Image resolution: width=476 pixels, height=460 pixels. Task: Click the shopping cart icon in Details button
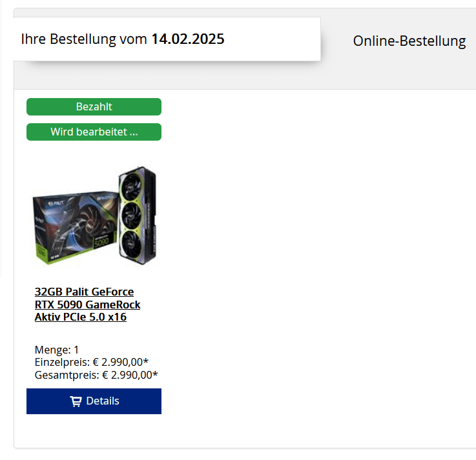[x=76, y=401]
